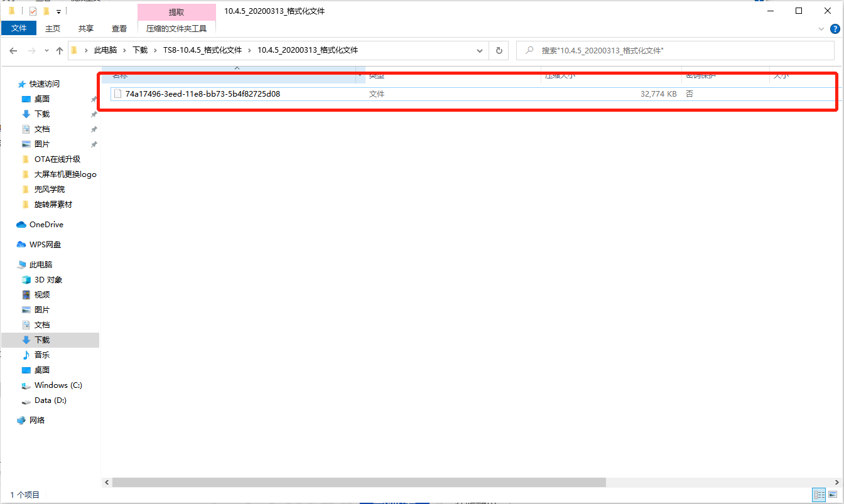Image resolution: width=844 pixels, height=504 pixels.
Task: Click the Properties icon in quick access toolbar
Action: coord(33,11)
